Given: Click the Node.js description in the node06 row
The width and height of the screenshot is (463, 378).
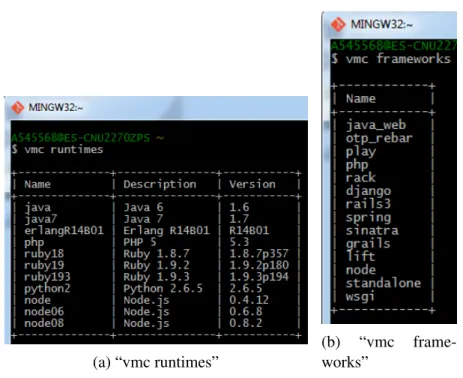Looking at the screenshot, I should (146, 312).
